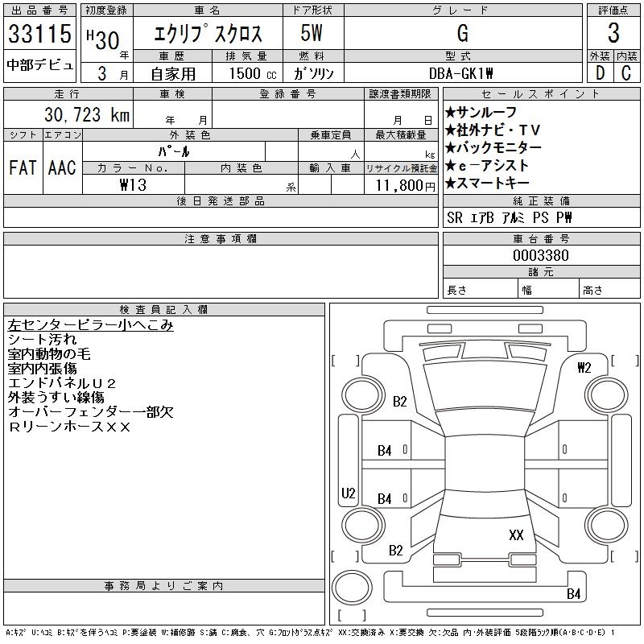Click the spare wheel circle in diagram
This screenshot has height=644, width=644.
(x=352, y=588)
